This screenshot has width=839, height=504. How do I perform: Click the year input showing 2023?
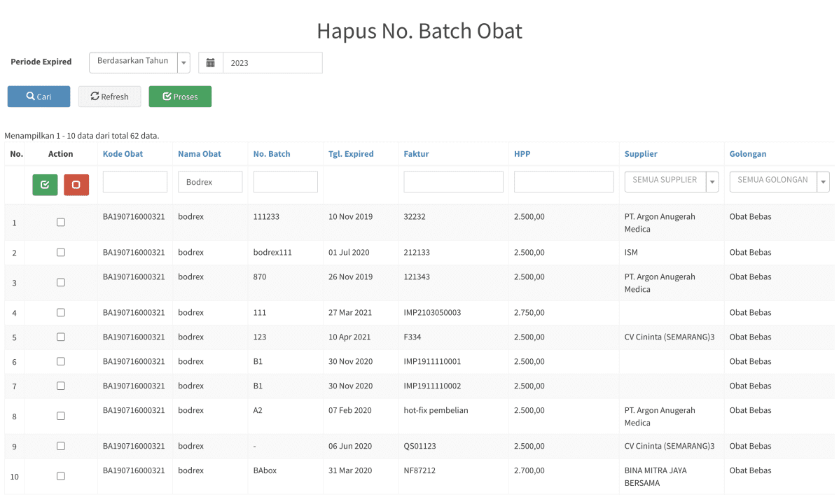coord(272,63)
